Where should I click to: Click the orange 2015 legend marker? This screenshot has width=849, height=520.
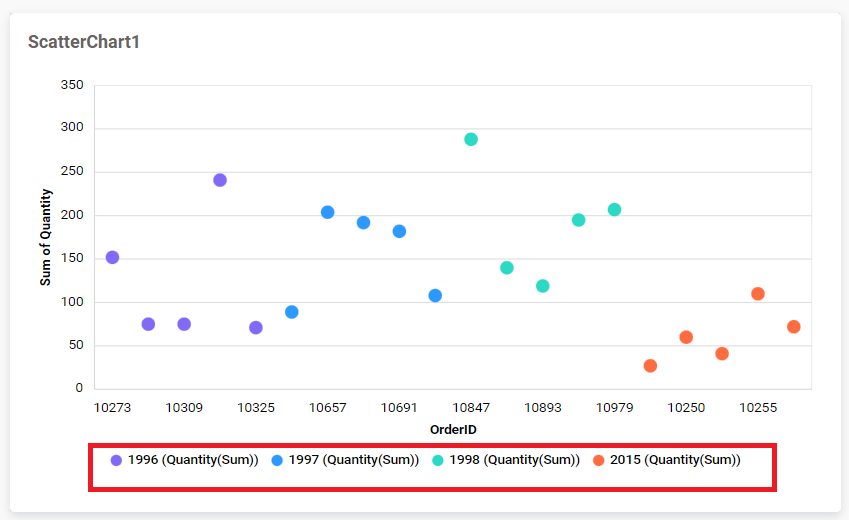pyautogui.click(x=599, y=460)
